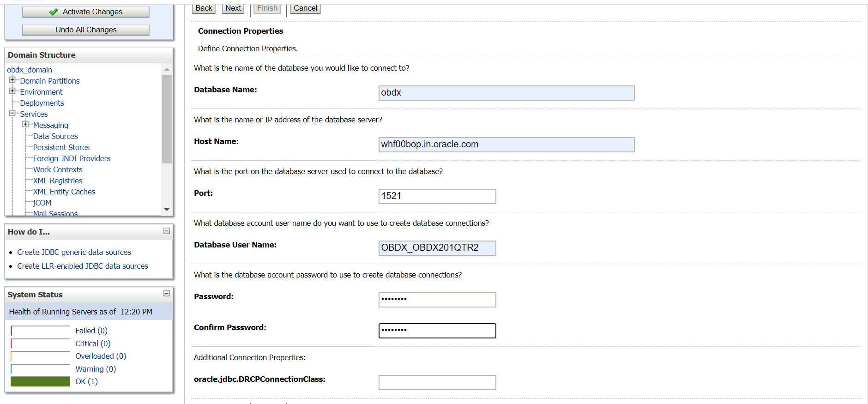Collapse the Services tree node
Screen dimensions: 868x404
coord(12,113)
